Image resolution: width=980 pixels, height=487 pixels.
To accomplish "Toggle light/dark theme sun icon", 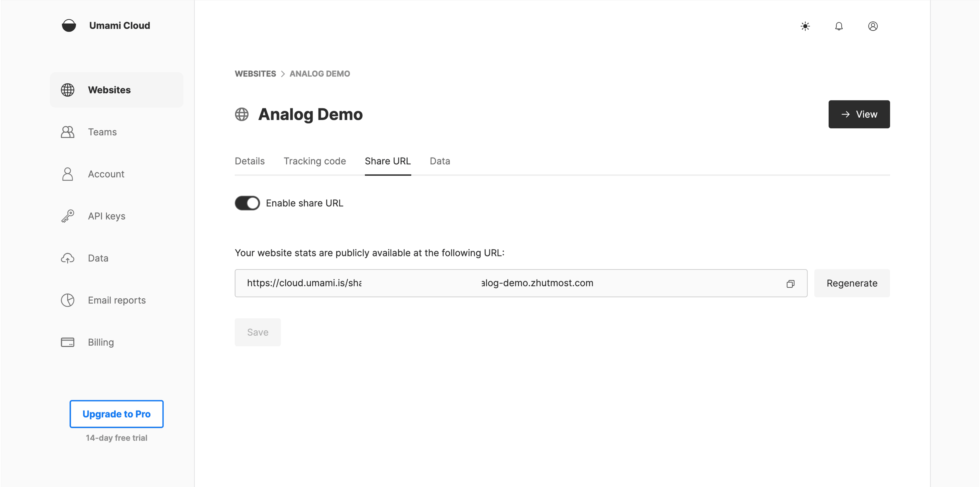I will tap(805, 26).
